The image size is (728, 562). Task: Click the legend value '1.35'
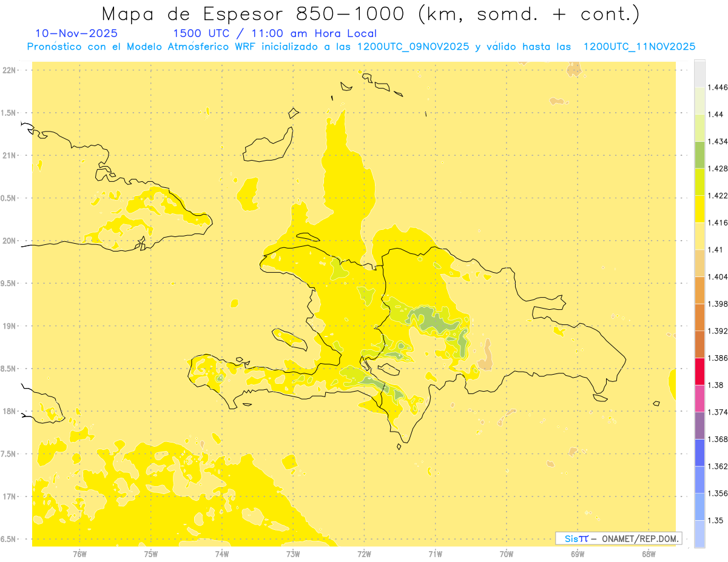715,520
